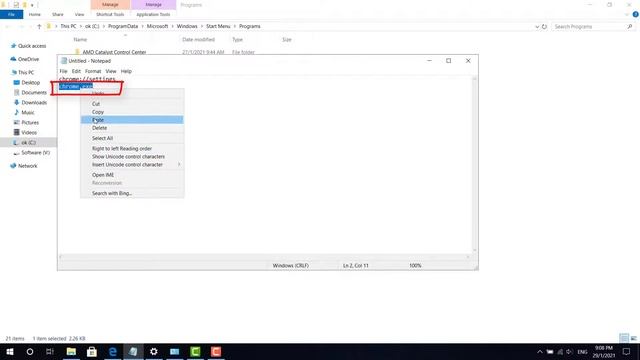
Task: Choose Copy in the context menu
Action: click(x=132, y=112)
